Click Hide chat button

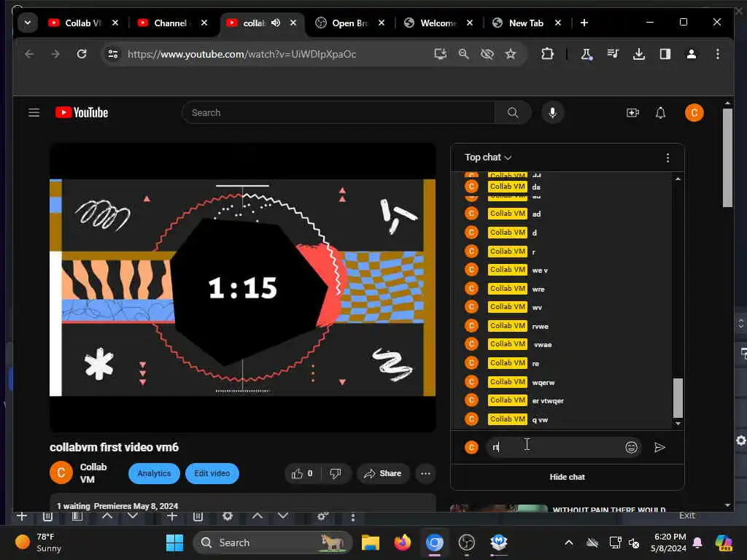(567, 477)
